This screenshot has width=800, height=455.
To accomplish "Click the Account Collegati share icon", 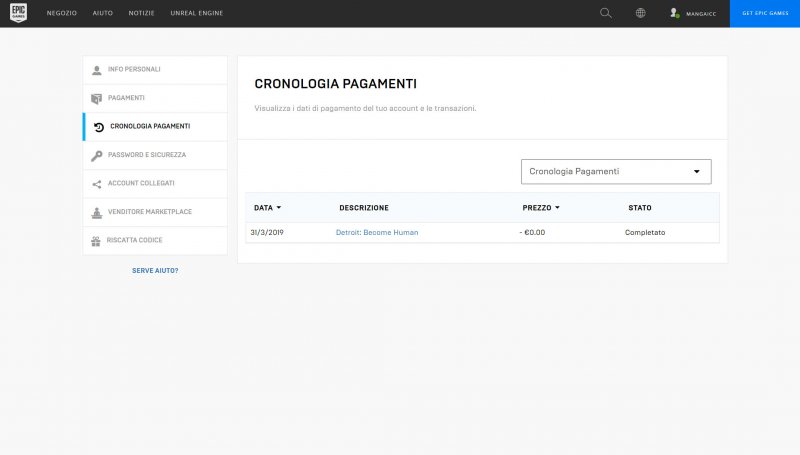I will [x=96, y=184].
